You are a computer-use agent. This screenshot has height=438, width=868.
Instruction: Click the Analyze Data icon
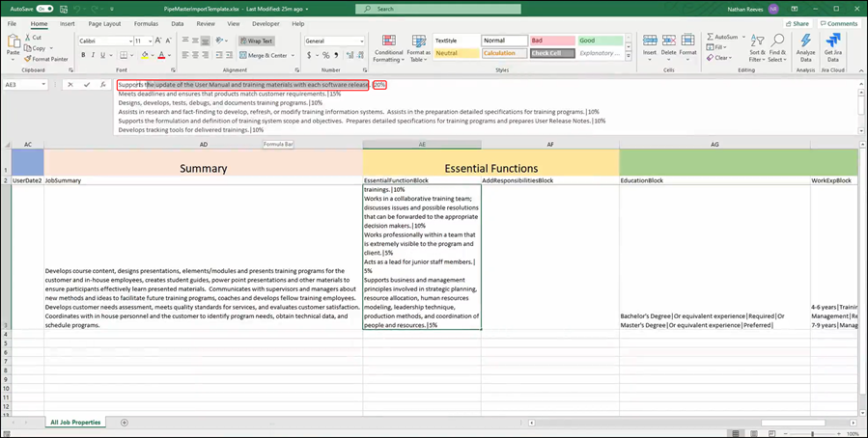pos(805,44)
